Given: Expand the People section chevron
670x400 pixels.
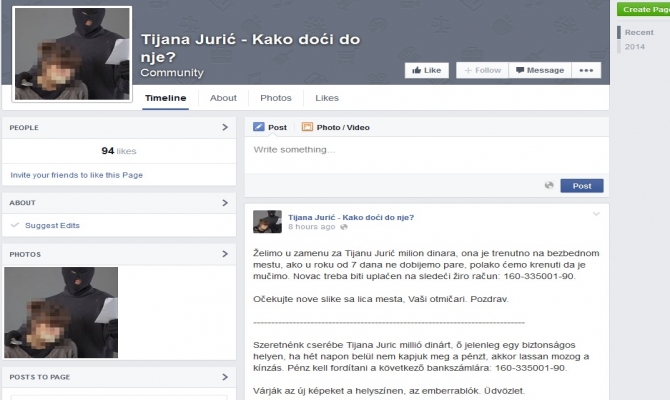Looking at the screenshot, I should pyautogui.click(x=225, y=128).
